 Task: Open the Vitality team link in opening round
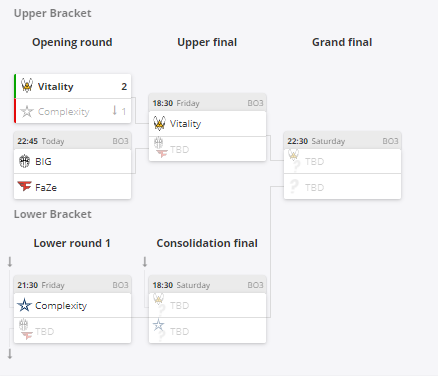click(x=55, y=86)
